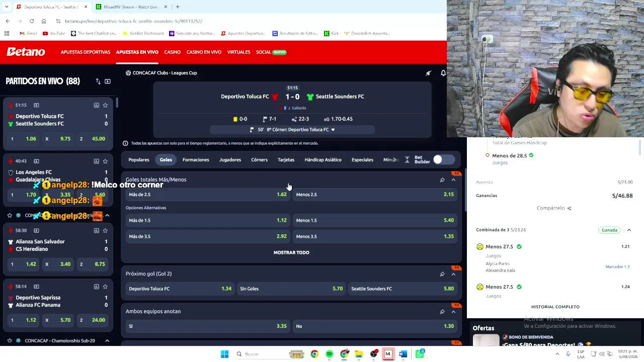Viewport: 644px width, 362px height.
Task: Open stats icon for Alianza San Salvador match
Action: click(96, 230)
